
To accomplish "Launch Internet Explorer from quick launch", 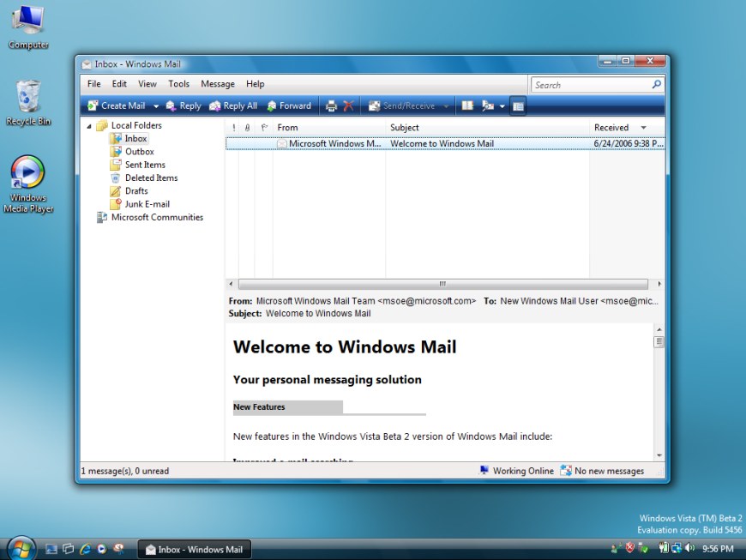I will (85, 549).
